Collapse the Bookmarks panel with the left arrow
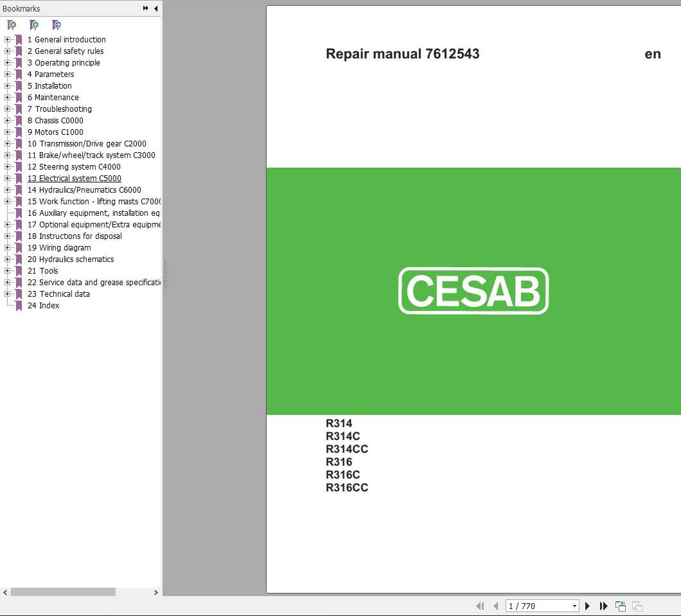Screen dimensions: 681x616 tap(156, 8)
